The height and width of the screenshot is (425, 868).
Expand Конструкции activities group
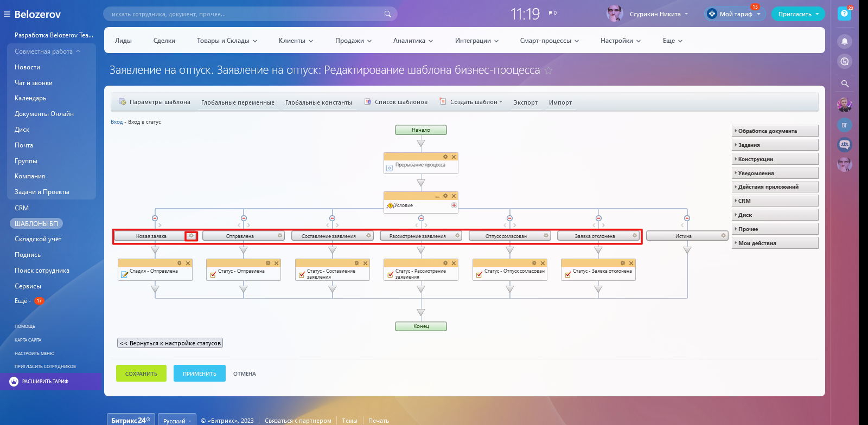(x=775, y=159)
